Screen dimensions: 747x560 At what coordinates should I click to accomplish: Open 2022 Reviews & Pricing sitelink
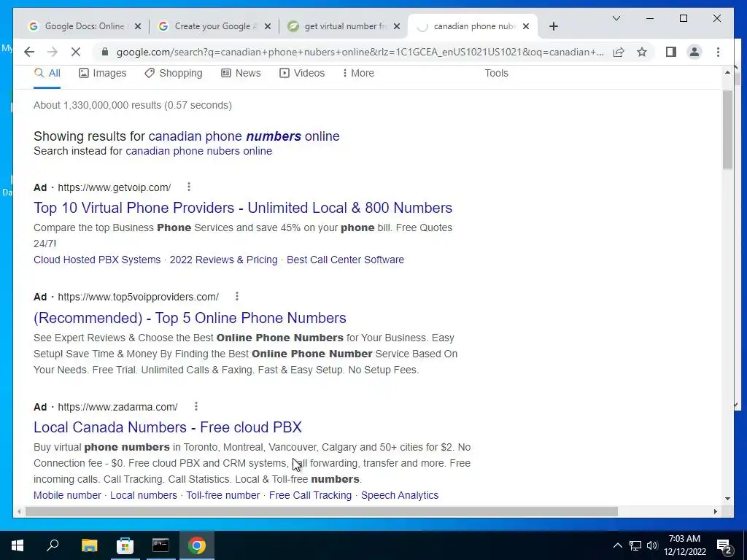pyautogui.click(x=223, y=260)
